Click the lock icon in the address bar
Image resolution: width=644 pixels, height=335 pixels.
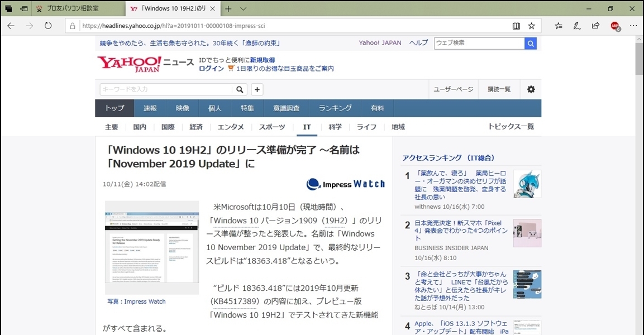click(x=72, y=26)
